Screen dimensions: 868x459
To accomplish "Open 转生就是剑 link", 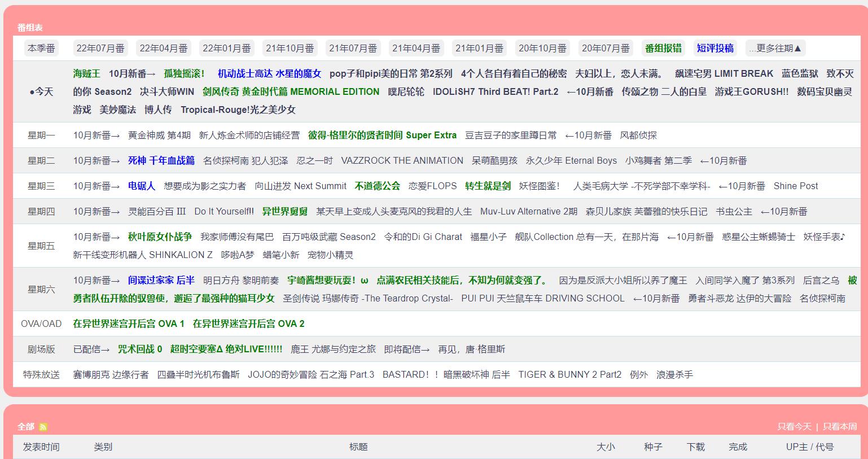I will (x=488, y=186).
